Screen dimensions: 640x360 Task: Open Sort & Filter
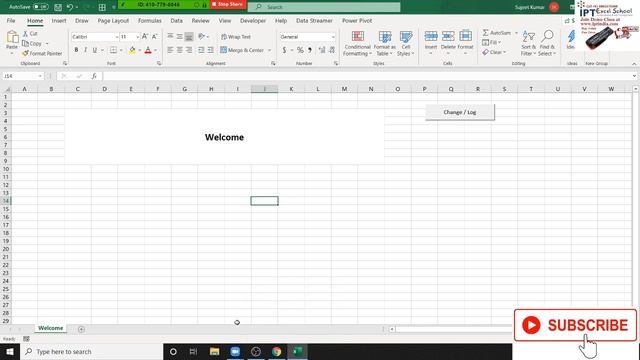529,43
